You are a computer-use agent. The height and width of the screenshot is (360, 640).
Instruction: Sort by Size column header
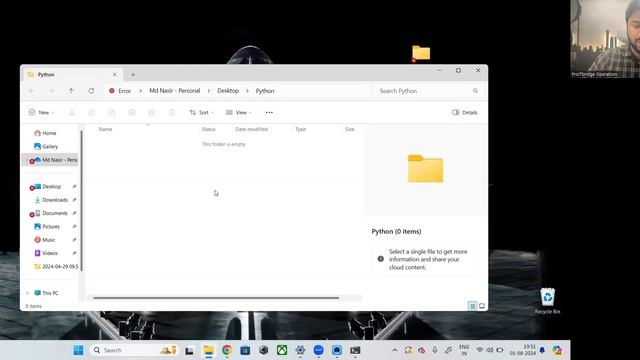[350, 129]
